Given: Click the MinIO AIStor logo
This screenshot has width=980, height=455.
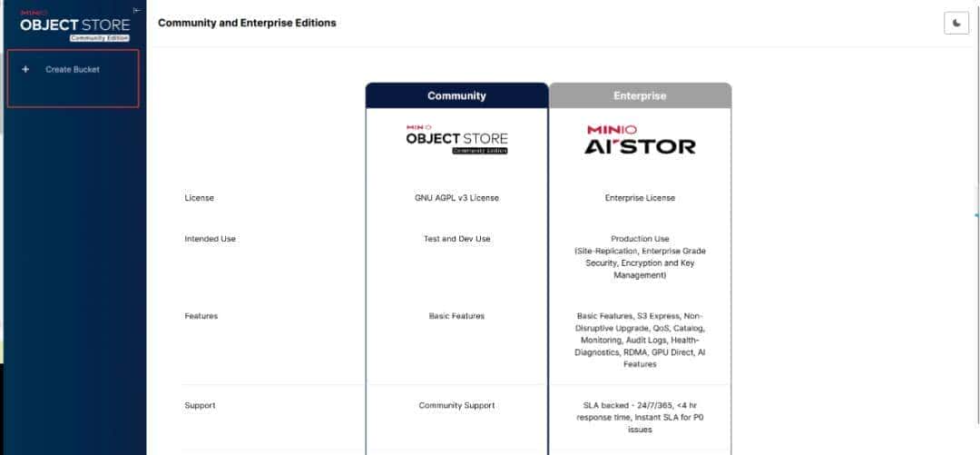Looking at the screenshot, I should tap(640, 139).
